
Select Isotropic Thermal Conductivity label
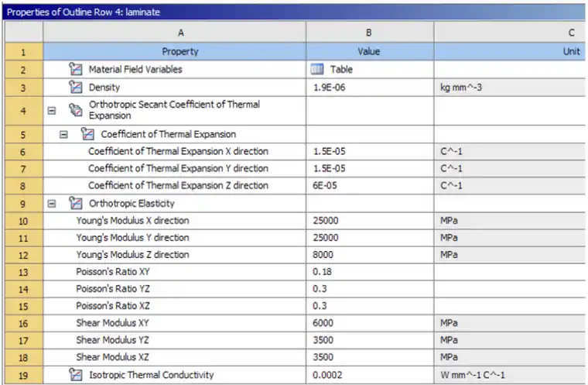point(152,375)
